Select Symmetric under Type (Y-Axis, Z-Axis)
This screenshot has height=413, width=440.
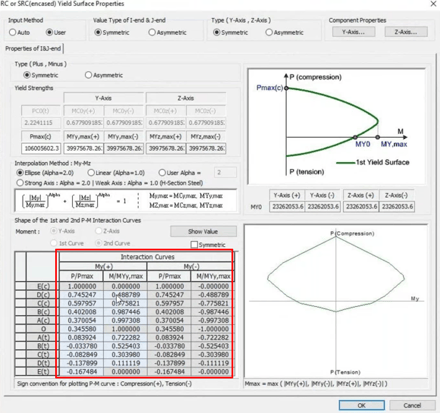click(217, 32)
